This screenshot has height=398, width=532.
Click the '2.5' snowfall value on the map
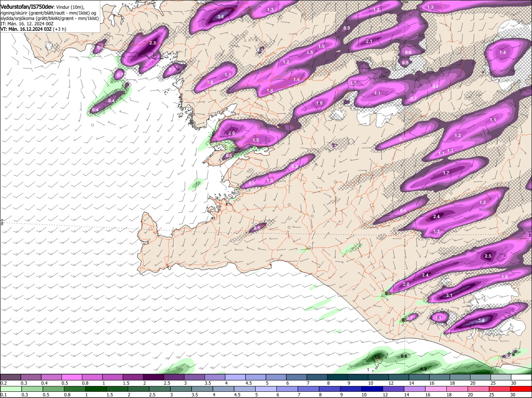(x=488, y=256)
